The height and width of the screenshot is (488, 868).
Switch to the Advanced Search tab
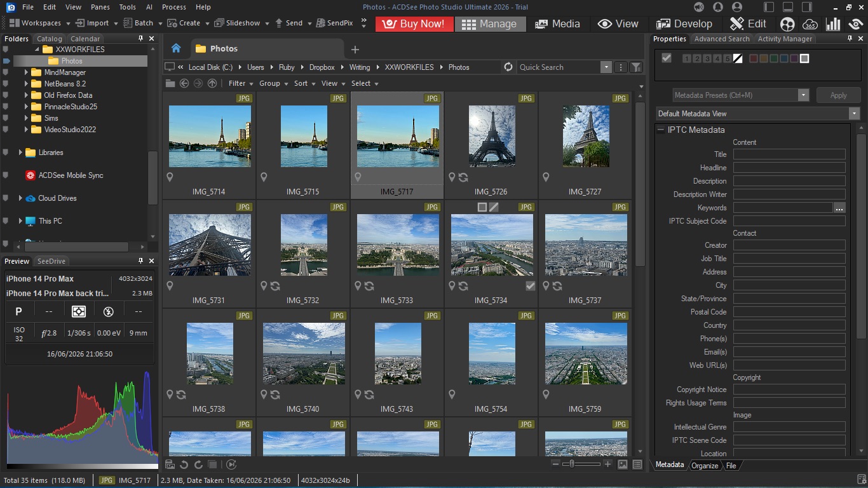coord(722,39)
